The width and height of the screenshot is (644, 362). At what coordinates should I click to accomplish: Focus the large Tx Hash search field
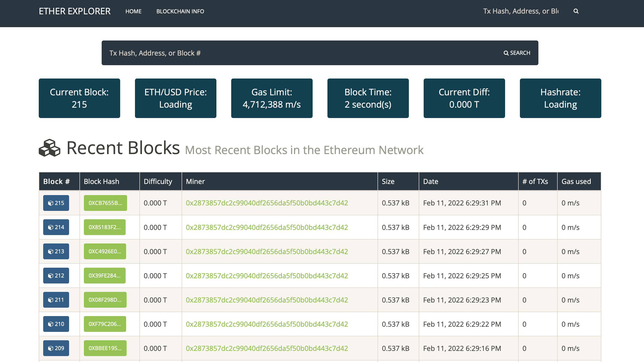[300, 53]
